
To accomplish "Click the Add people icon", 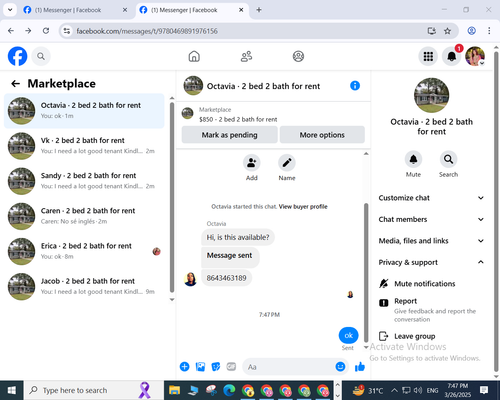I will pyautogui.click(x=252, y=163).
